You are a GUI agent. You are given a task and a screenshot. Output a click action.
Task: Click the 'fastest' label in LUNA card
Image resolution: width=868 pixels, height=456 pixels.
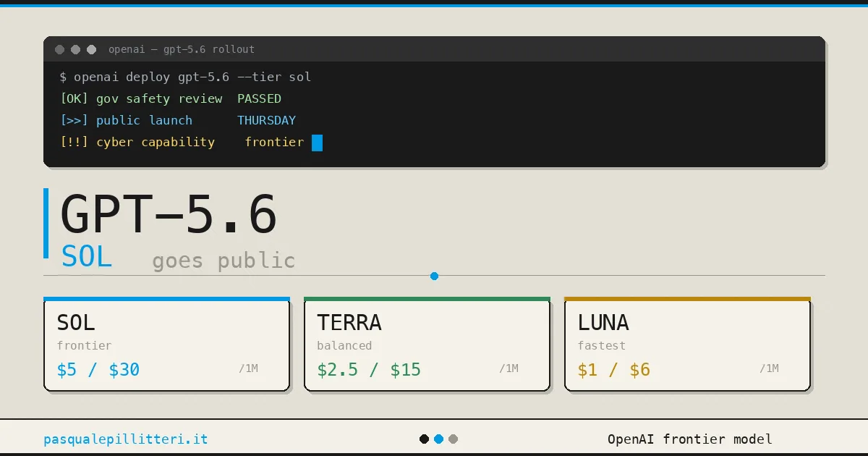coord(601,345)
